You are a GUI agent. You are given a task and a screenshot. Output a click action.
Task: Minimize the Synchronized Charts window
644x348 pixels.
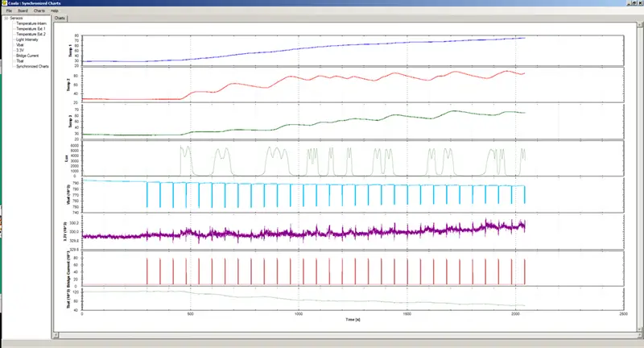[x=629, y=3]
